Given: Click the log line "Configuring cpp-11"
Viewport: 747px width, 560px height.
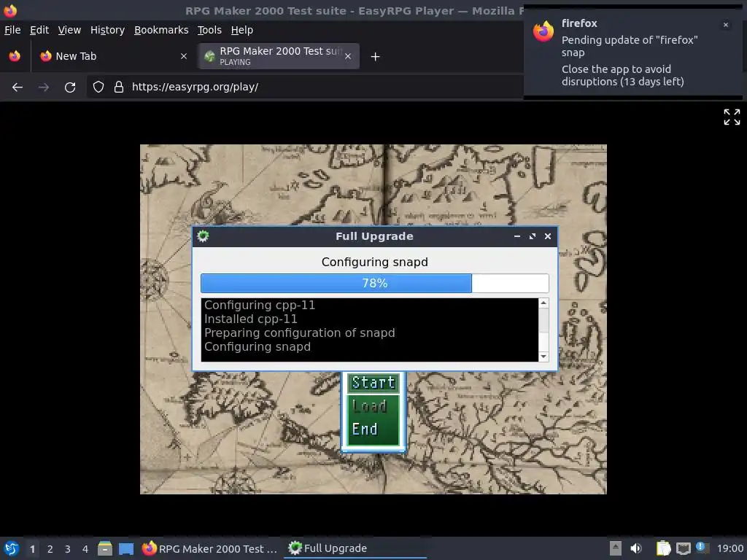Looking at the screenshot, I should click(260, 306).
